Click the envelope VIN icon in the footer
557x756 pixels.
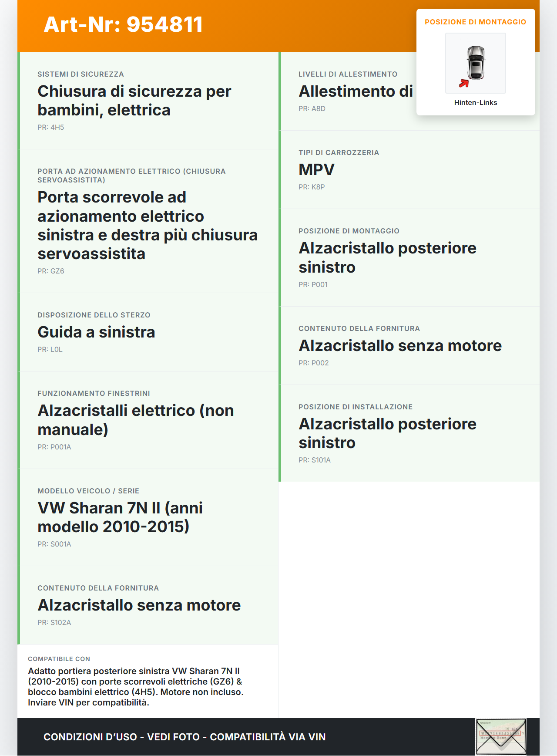point(501,736)
